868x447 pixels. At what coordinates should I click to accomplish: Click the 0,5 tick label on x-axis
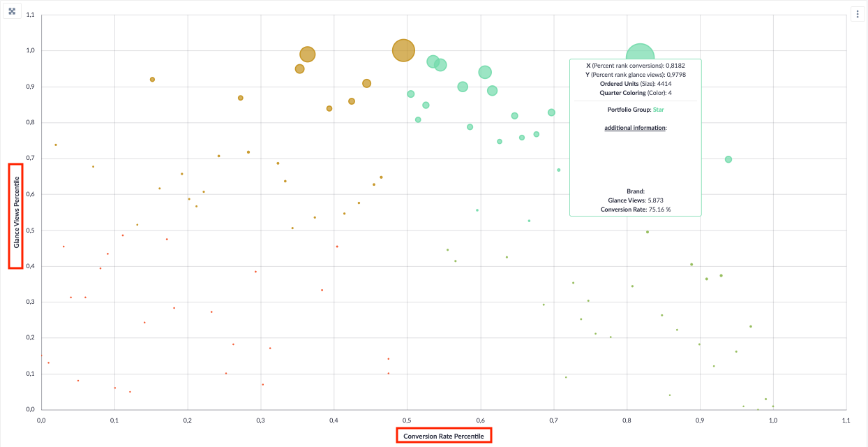pos(407,420)
